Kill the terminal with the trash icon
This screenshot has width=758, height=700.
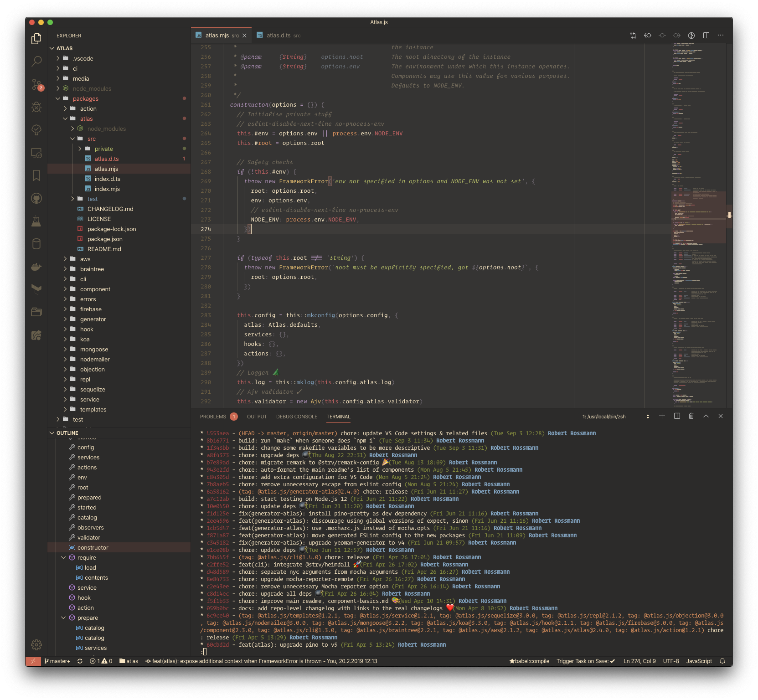[691, 416]
